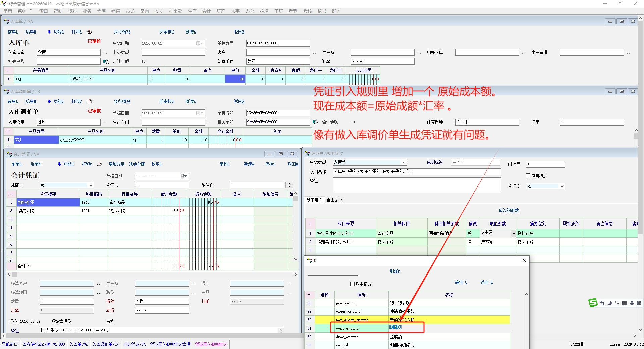Select the 分录定义 tab

314,200
